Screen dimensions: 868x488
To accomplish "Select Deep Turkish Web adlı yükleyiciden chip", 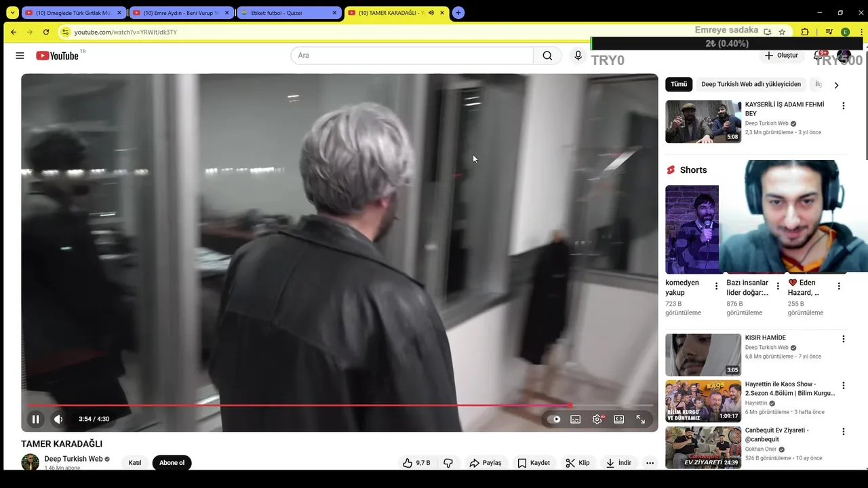I will (751, 84).
